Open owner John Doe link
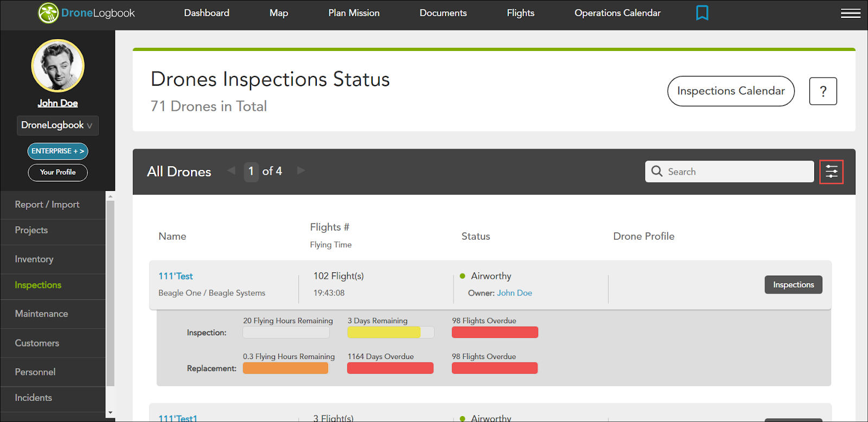The image size is (868, 422). (x=514, y=293)
